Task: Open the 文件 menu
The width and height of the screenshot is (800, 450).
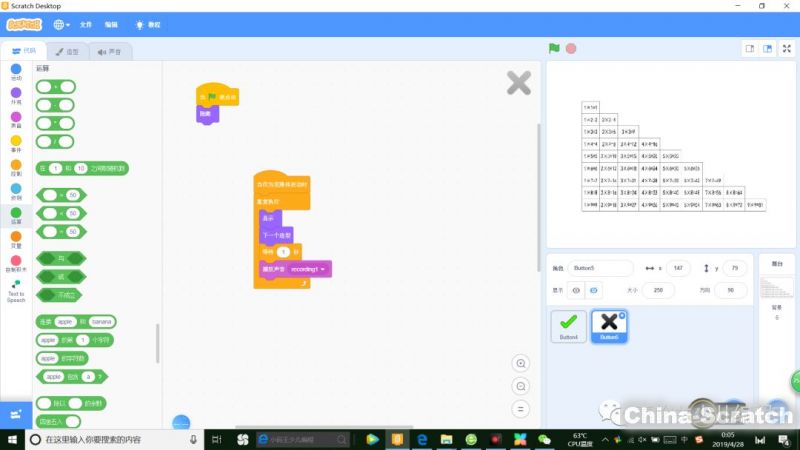Action: (87, 23)
